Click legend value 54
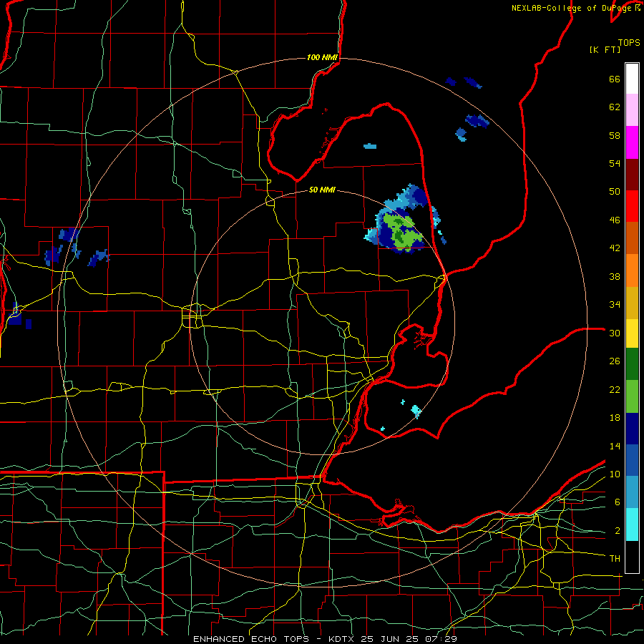 click(615, 163)
